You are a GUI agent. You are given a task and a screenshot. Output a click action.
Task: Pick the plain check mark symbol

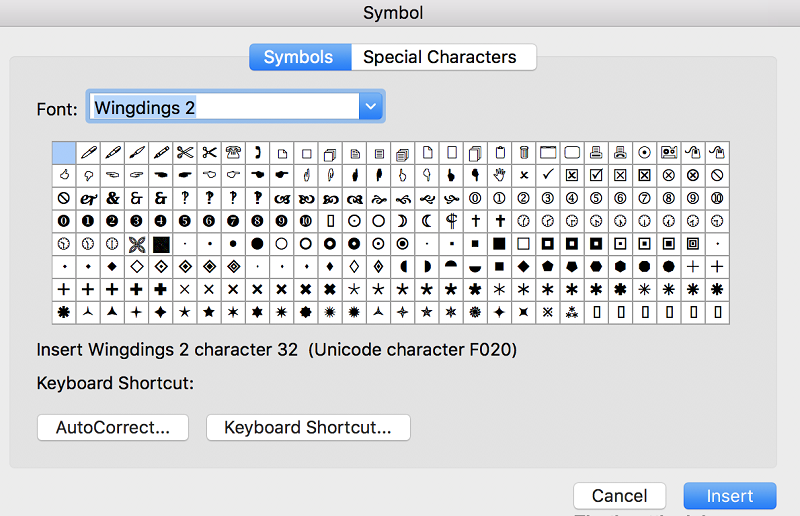pos(548,176)
